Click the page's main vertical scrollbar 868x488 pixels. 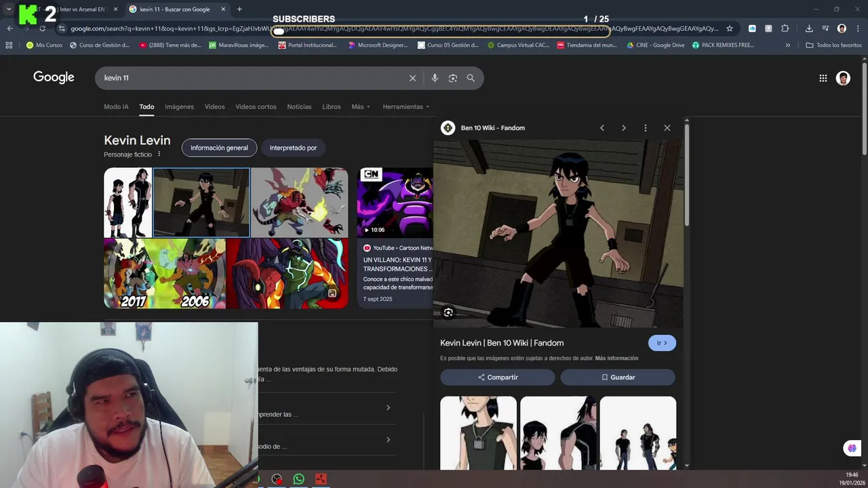click(x=864, y=108)
